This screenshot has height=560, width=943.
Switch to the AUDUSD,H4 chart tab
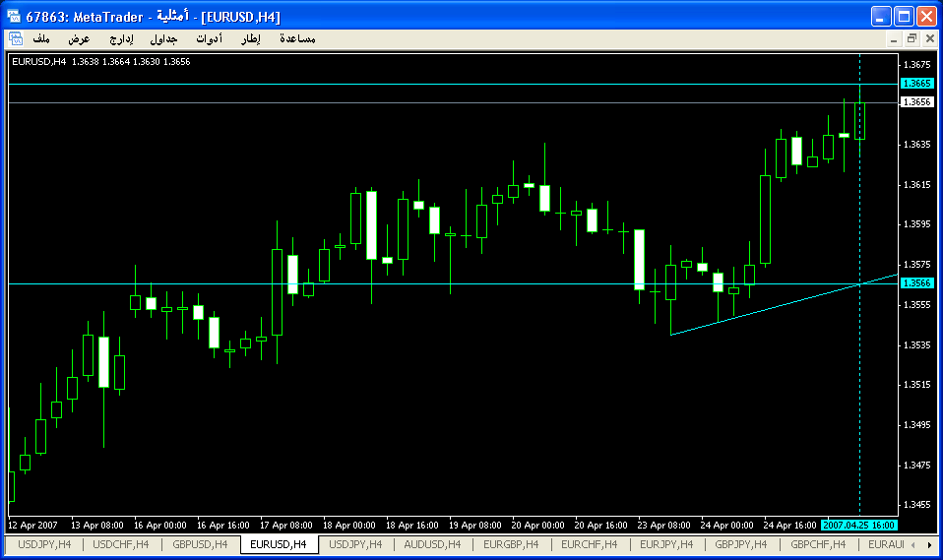click(x=432, y=544)
